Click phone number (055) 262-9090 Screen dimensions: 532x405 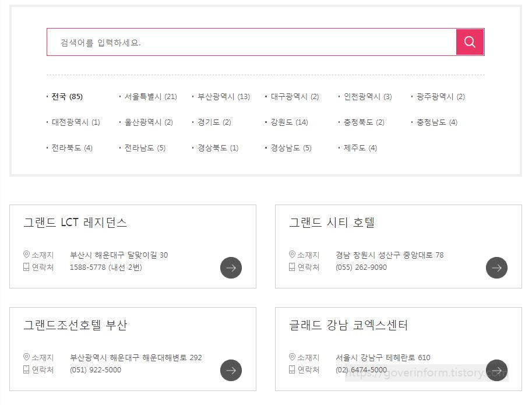click(361, 267)
